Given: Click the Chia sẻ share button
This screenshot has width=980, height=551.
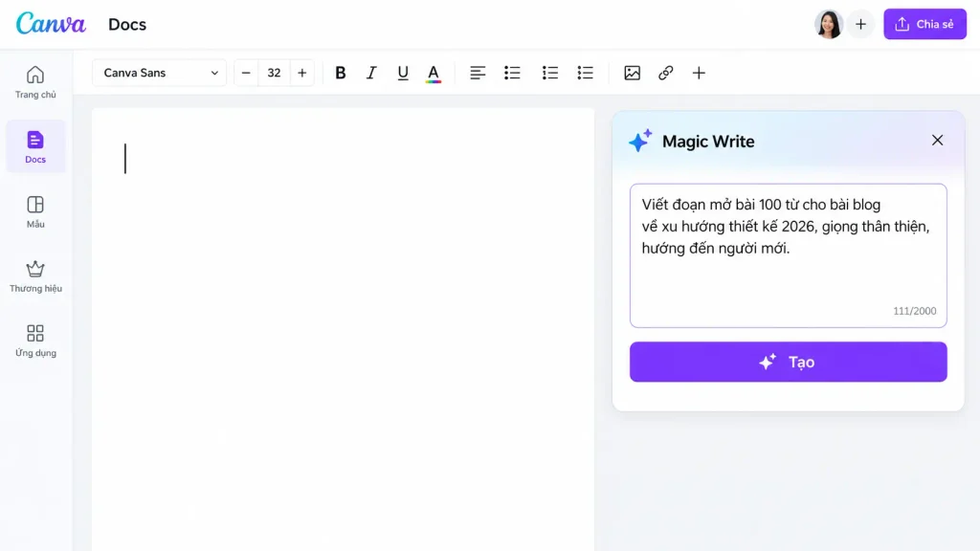Looking at the screenshot, I should coord(925,24).
